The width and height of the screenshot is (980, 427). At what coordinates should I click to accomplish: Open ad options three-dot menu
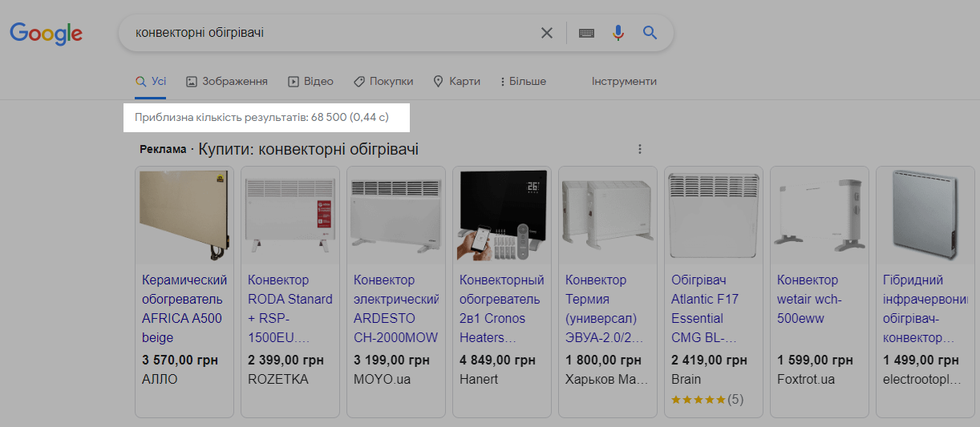point(640,149)
